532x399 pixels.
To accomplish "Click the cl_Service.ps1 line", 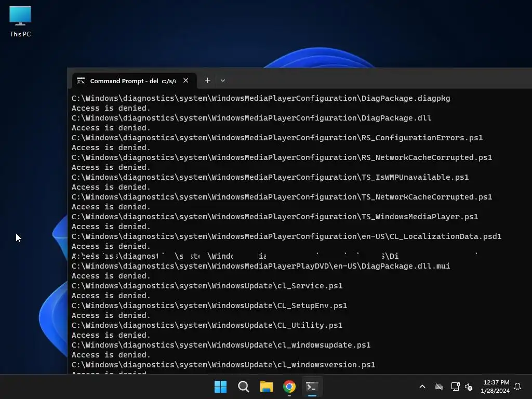I will click(207, 286).
